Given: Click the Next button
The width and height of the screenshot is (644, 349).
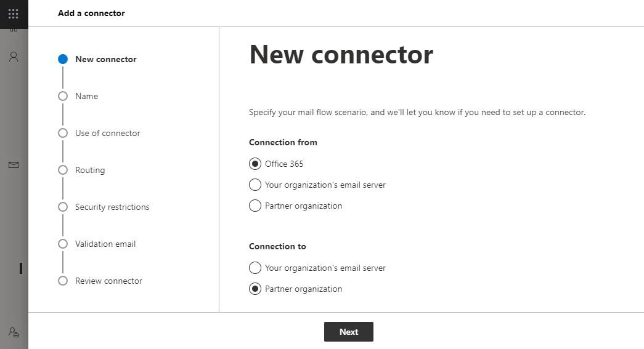Looking at the screenshot, I should 348,332.
